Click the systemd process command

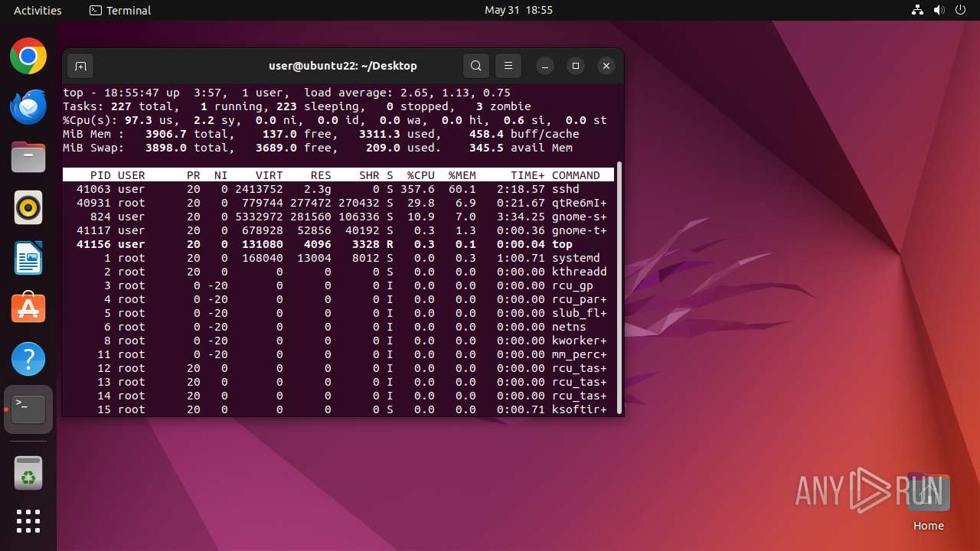click(576, 258)
